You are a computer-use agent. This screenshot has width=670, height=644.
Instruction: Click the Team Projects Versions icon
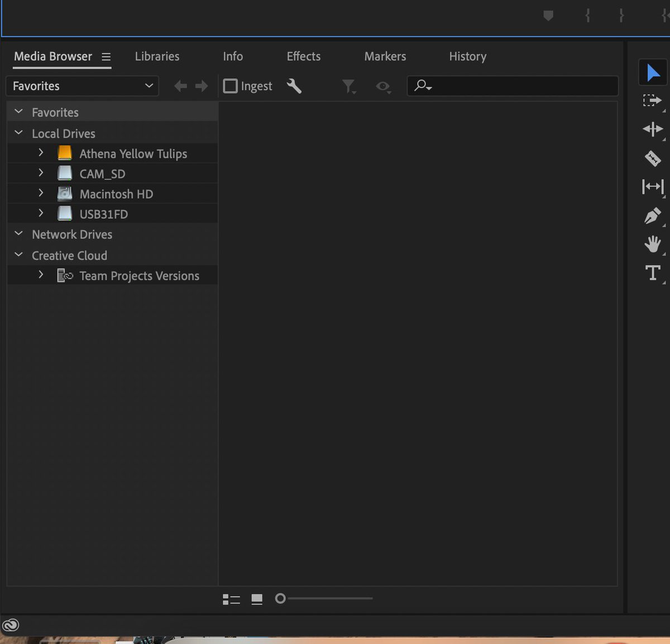(65, 275)
